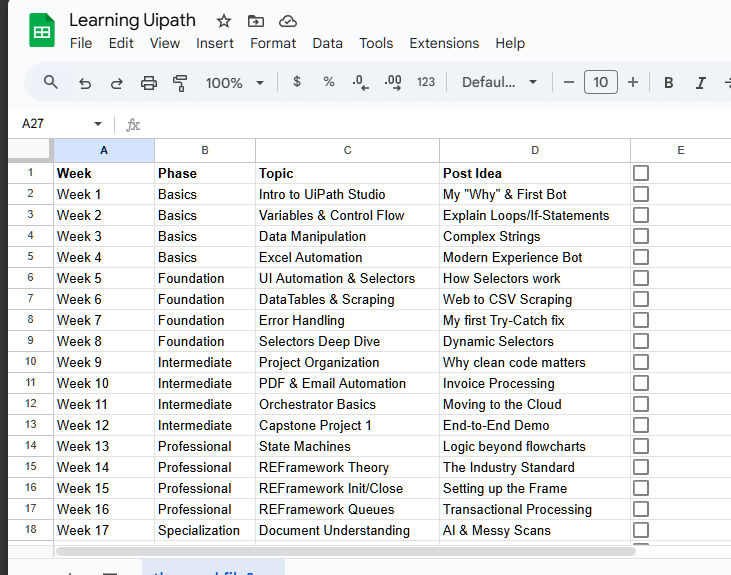The width and height of the screenshot is (731, 575).
Task: Click the fx formula icon
Action: (x=133, y=125)
